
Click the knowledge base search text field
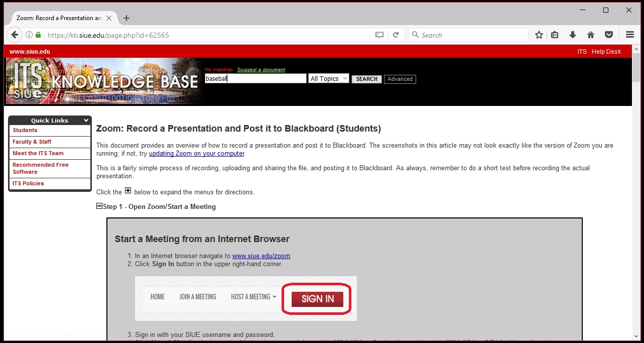pyautogui.click(x=255, y=79)
